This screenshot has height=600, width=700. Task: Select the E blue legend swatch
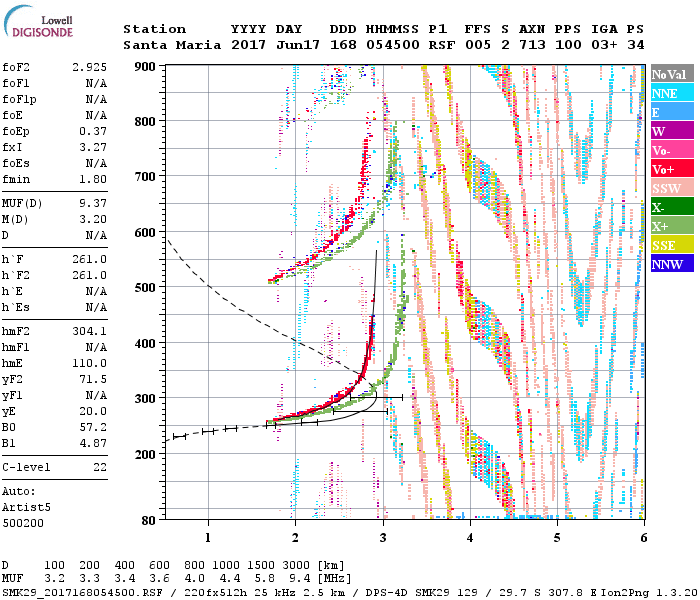pyautogui.click(x=672, y=112)
